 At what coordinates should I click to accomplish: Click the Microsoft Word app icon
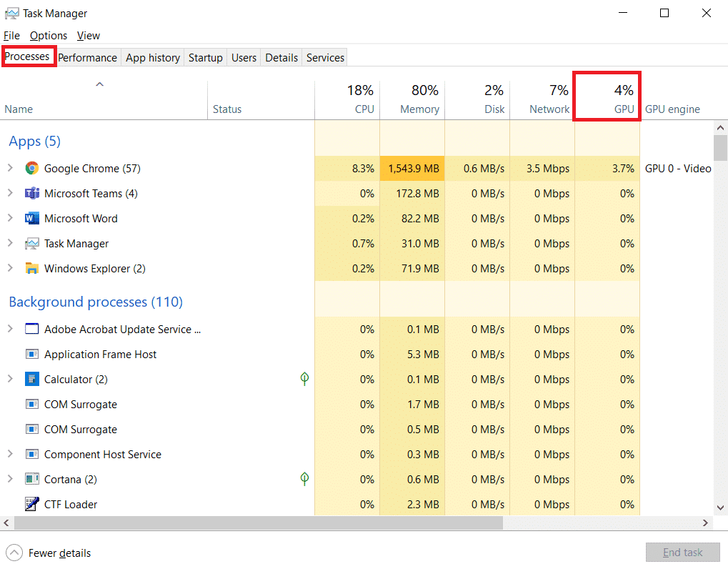pyautogui.click(x=31, y=218)
